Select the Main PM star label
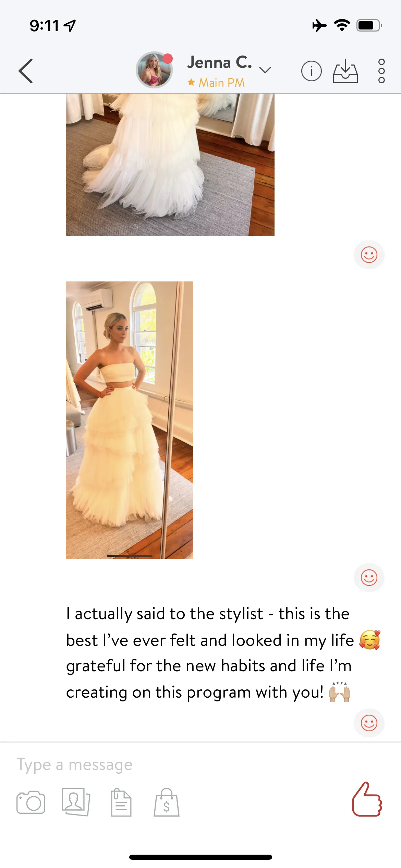401x868 pixels. 216,83
